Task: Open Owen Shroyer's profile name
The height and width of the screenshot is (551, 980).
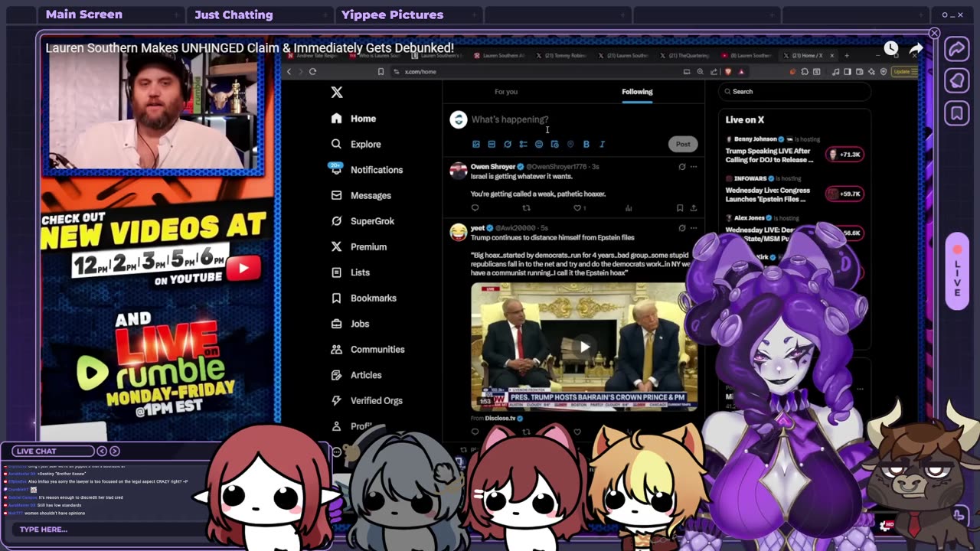Action: click(x=493, y=166)
